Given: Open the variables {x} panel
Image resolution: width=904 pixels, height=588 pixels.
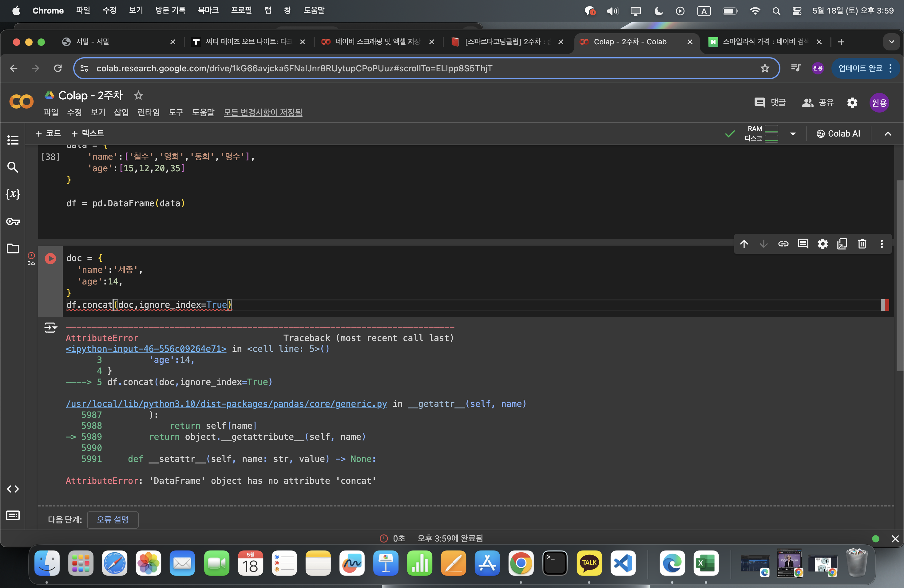Looking at the screenshot, I should click(13, 194).
